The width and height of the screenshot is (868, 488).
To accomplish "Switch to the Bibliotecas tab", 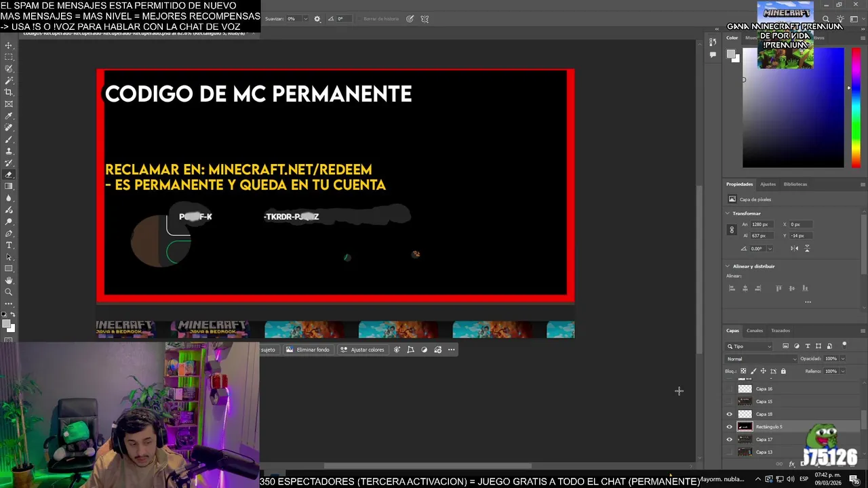I will point(795,184).
